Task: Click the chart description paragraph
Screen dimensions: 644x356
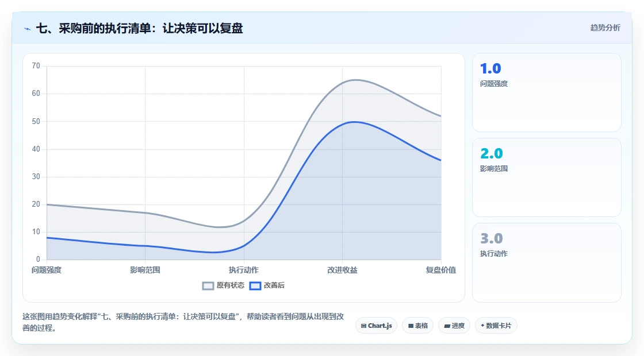Action: tap(183, 322)
